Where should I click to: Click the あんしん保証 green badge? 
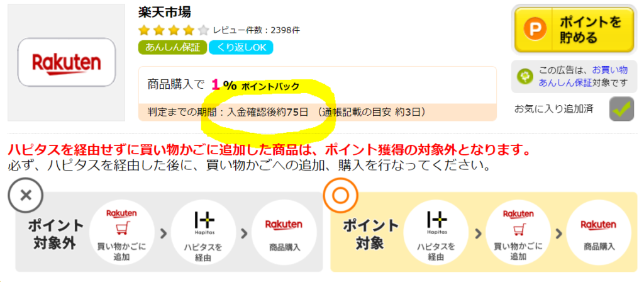click(172, 47)
